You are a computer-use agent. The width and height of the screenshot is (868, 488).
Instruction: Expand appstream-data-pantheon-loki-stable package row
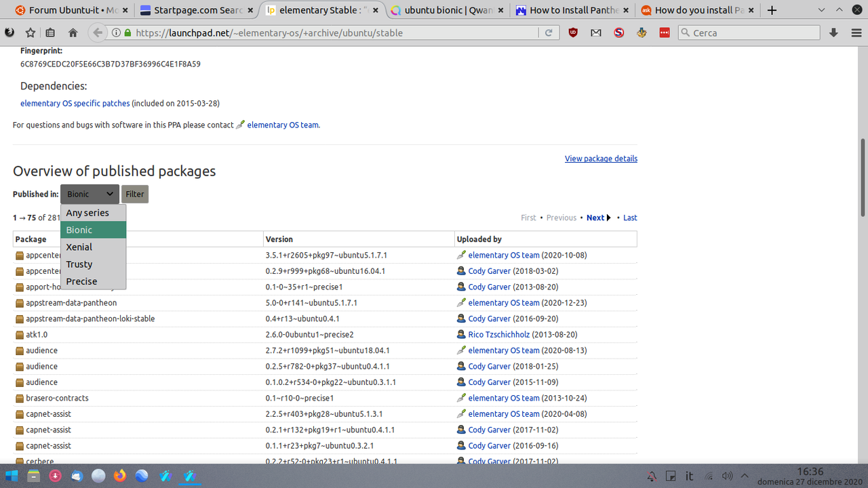(x=90, y=319)
